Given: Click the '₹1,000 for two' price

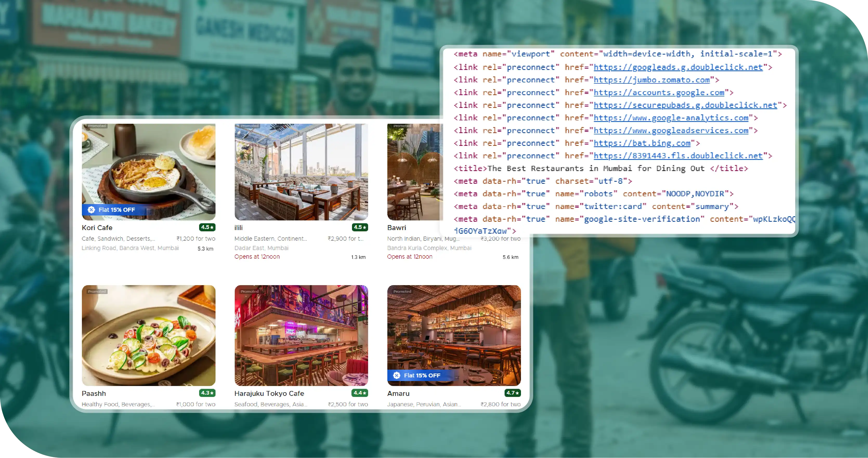Looking at the screenshot, I should click(196, 404).
